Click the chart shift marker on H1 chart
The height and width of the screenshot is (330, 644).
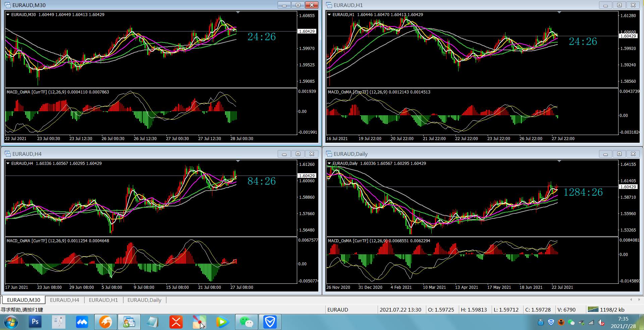pos(559,12)
